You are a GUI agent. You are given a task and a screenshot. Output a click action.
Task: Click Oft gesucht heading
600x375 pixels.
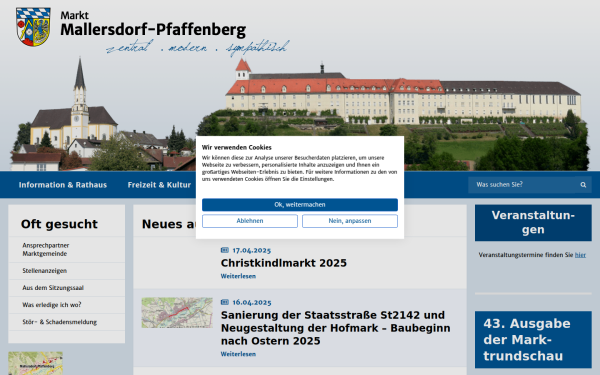(59, 224)
